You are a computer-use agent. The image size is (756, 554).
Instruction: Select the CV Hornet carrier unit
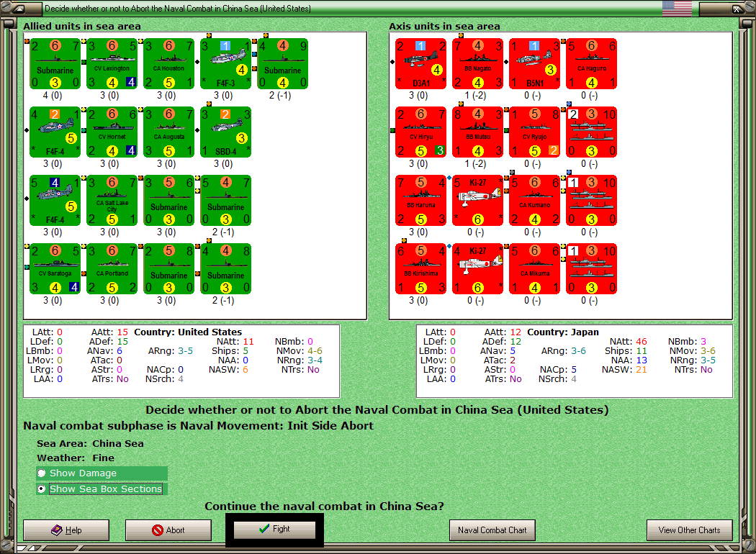[x=112, y=132]
